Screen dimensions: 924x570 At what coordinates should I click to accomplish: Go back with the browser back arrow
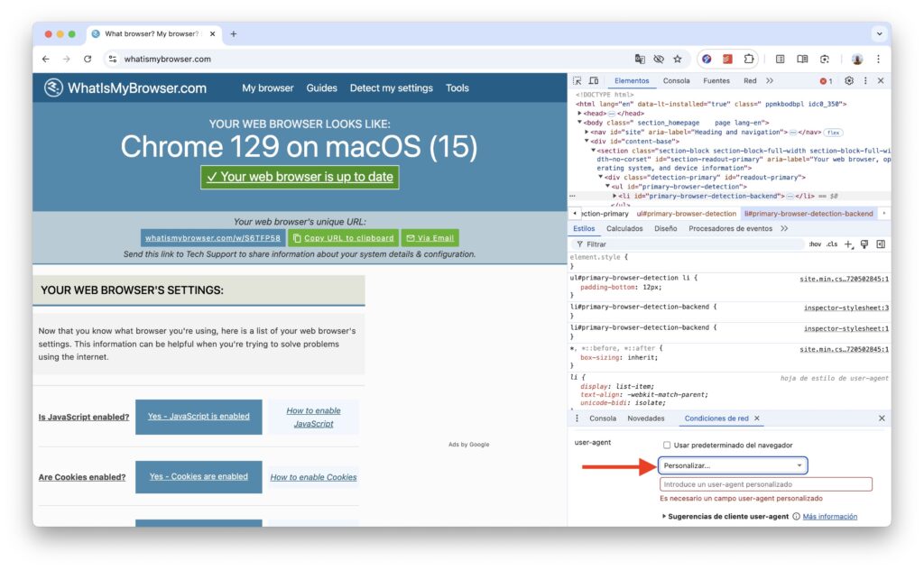pos(46,59)
